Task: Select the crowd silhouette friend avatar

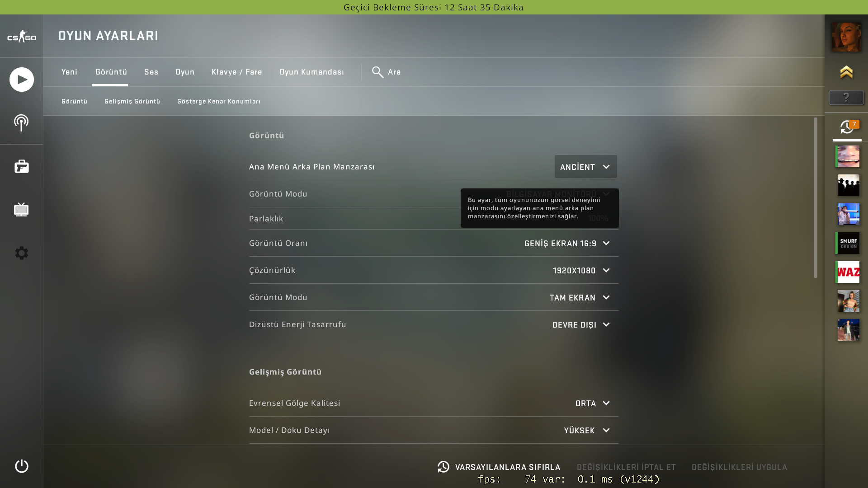Action: click(848, 185)
